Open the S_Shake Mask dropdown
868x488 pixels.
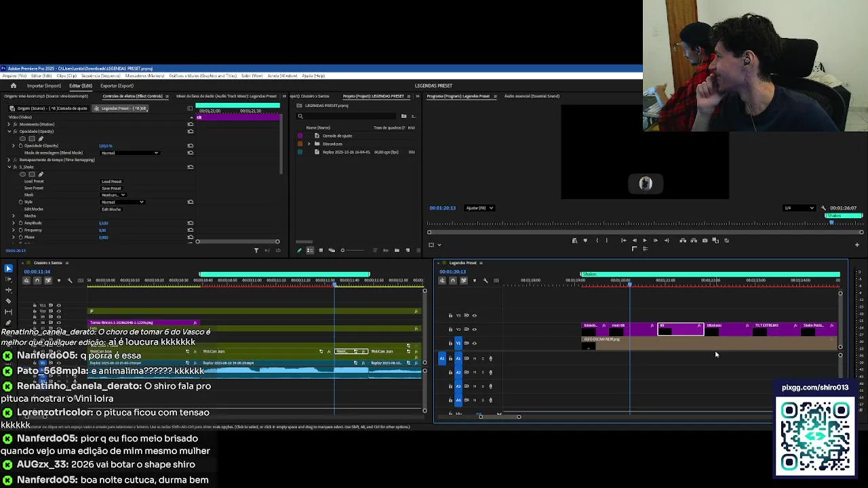pos(113,195)
